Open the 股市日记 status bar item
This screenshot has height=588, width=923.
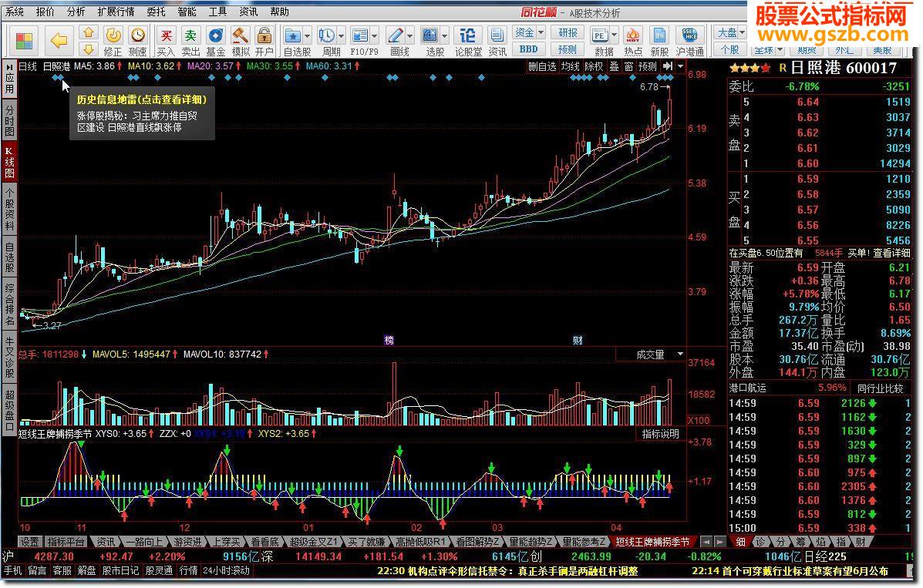[x=120, y=571]
